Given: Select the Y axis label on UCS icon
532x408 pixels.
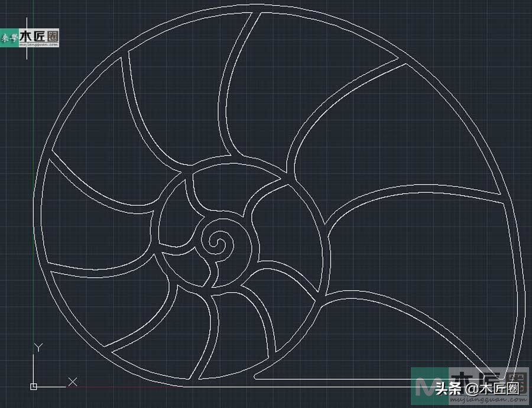Looking at the screenshot, I should click(38, 346).
